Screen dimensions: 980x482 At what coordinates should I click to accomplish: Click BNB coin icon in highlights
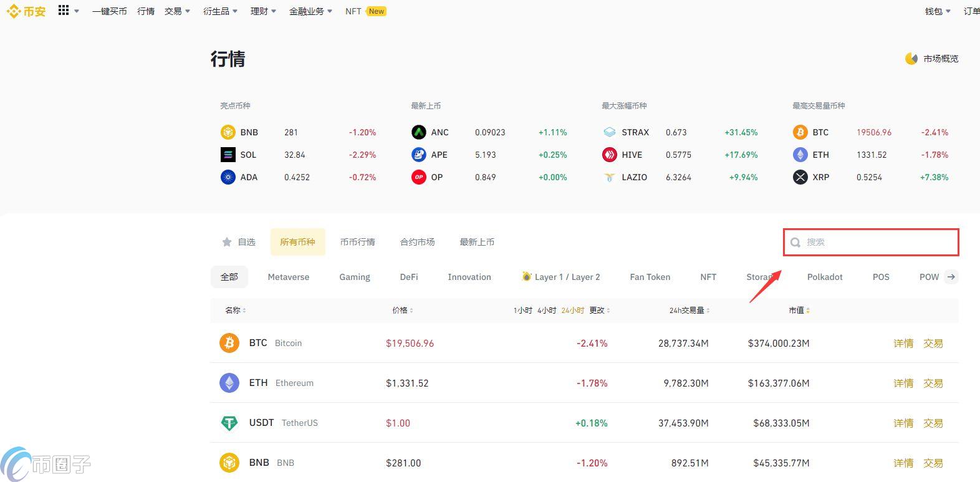[x=228, y=132]
